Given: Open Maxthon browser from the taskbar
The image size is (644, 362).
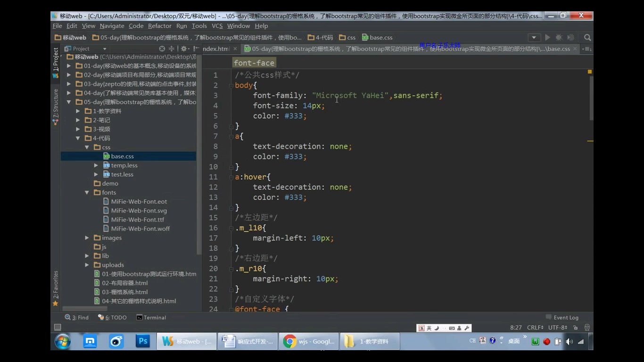Looking at the screenshot, I should pyautogui.click(x=90, y=341).
